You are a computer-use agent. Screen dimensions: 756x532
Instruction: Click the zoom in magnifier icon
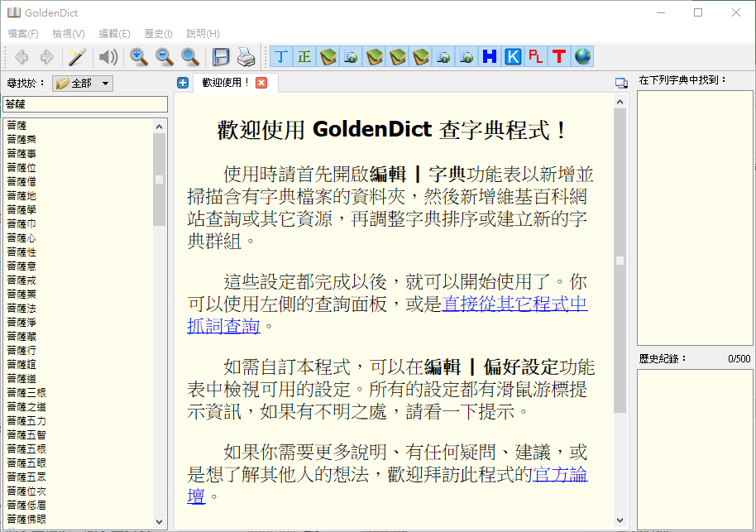pos(140,57)
